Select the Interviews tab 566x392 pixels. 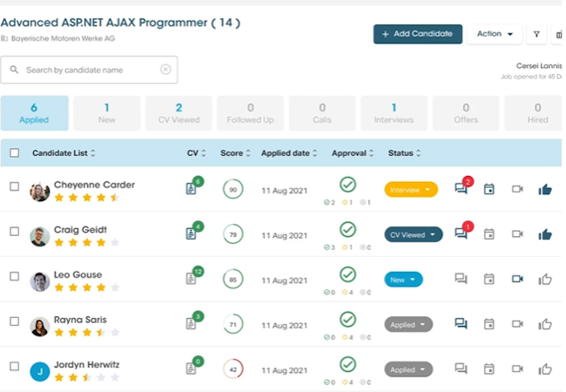click(394, 113)
